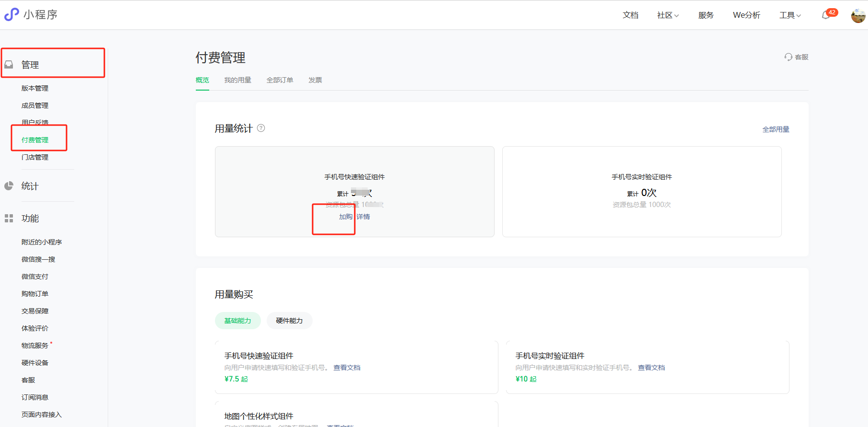The image size is (868, 427).
Task: Expand the 工具 dropdown in top nav
Action: pos(790,15)
